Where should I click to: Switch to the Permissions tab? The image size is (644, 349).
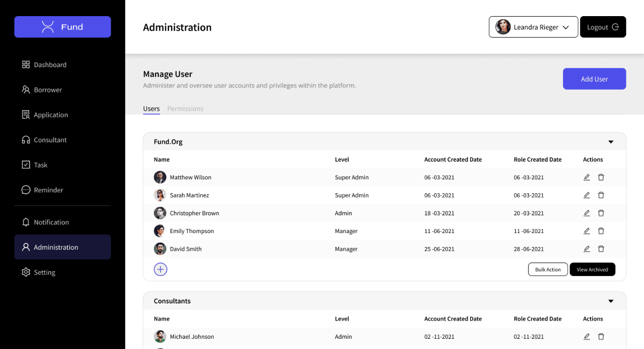185,109
